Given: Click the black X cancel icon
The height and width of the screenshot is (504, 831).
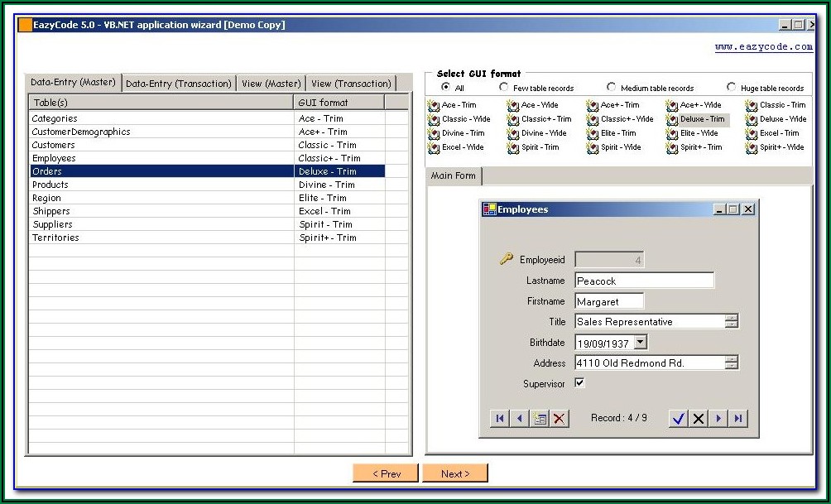Looking at the screenshot, I should [699, 419].
